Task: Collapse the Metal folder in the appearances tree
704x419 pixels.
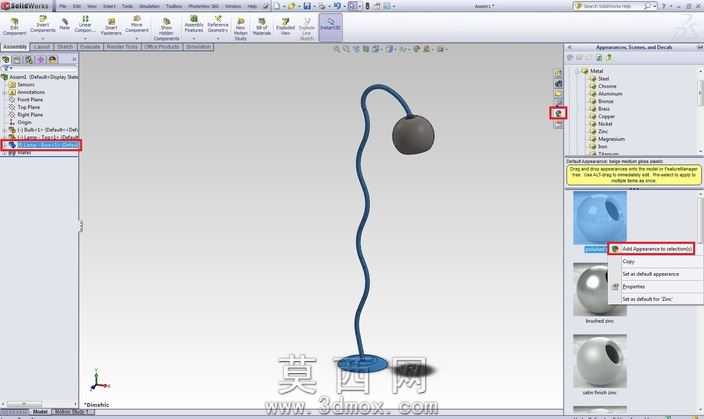Action: tap(577, 71)
